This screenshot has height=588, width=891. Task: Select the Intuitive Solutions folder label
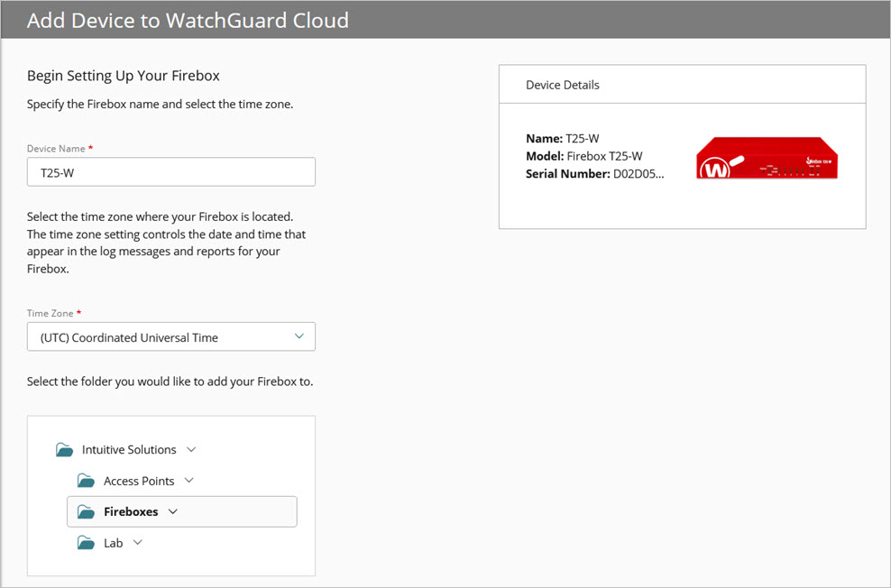pyautogui.click(x=129, y=450)
